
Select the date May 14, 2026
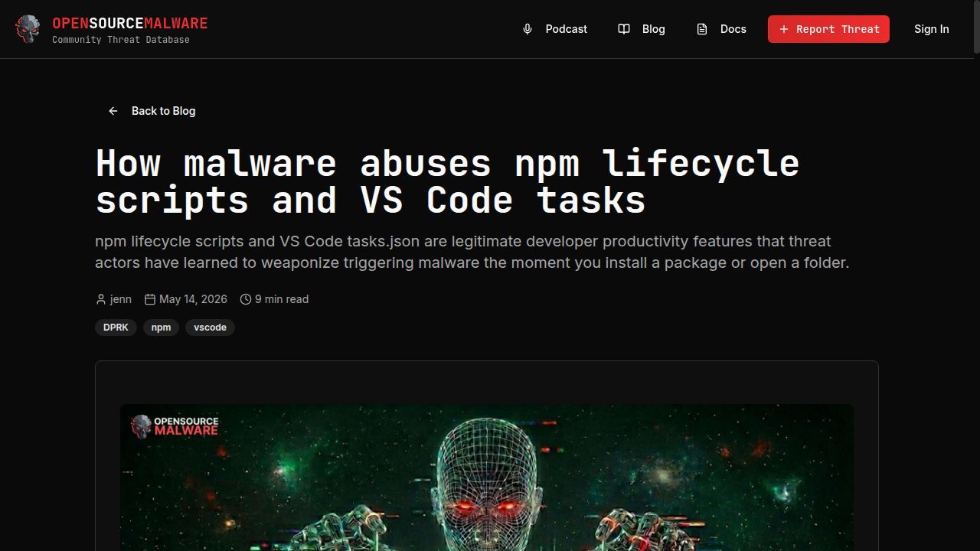click(193, 299)
